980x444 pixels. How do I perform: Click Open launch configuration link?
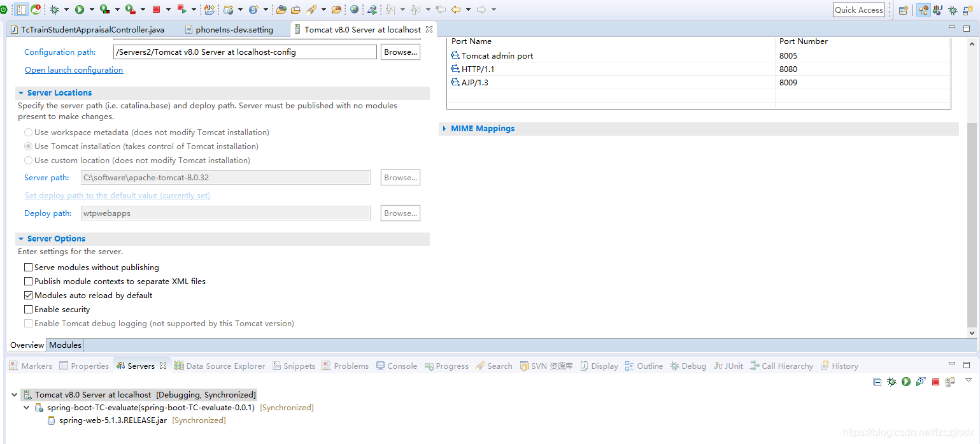[x=74, y=70]
